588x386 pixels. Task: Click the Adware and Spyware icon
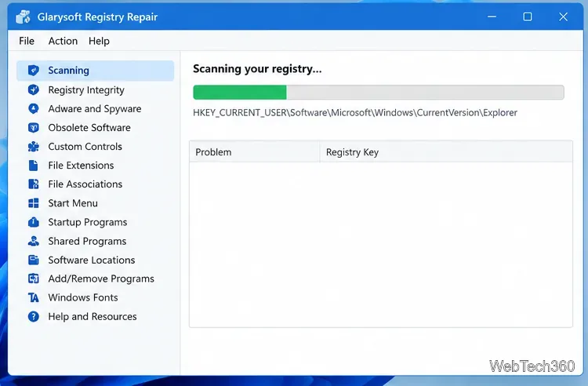coord(34,109)
